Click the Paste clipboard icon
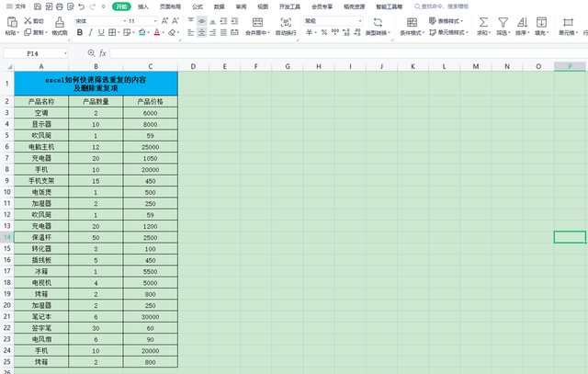This screenshot has width=588, height=374. 12,22
